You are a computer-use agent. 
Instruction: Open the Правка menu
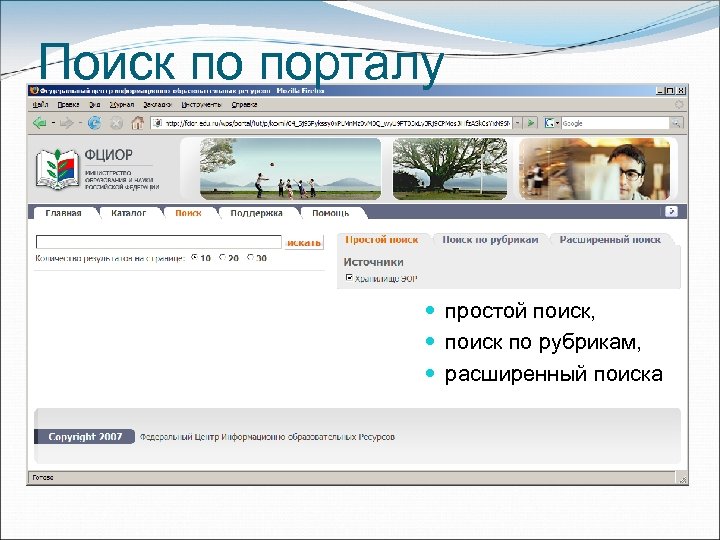coord(68,105)
